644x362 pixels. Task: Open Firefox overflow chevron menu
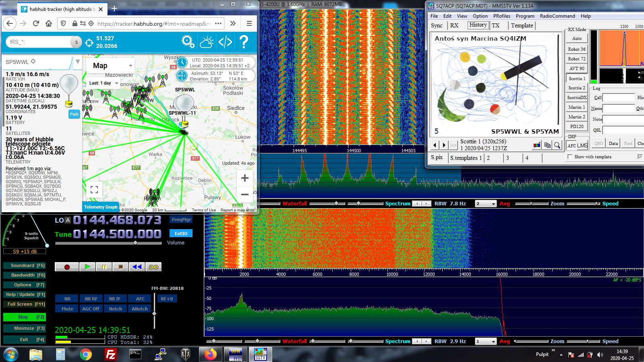233,23
